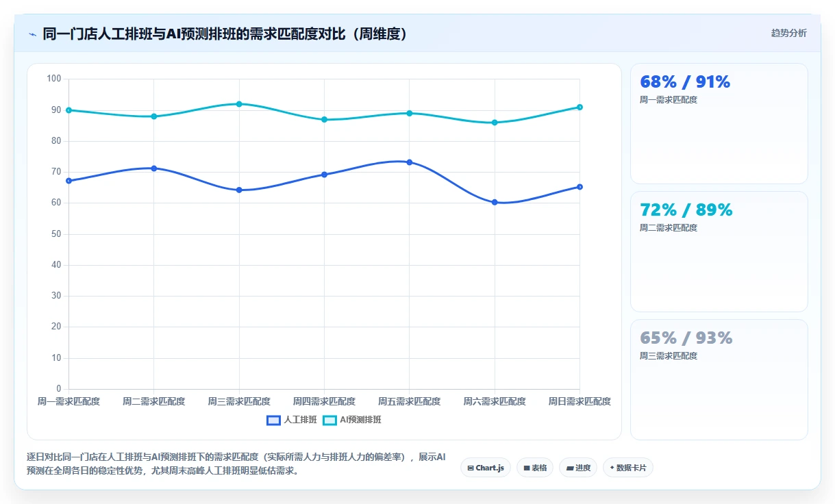Click the AI line point at 周日需求匹配度
Screen dimensions: 835x504
(579, 107)
